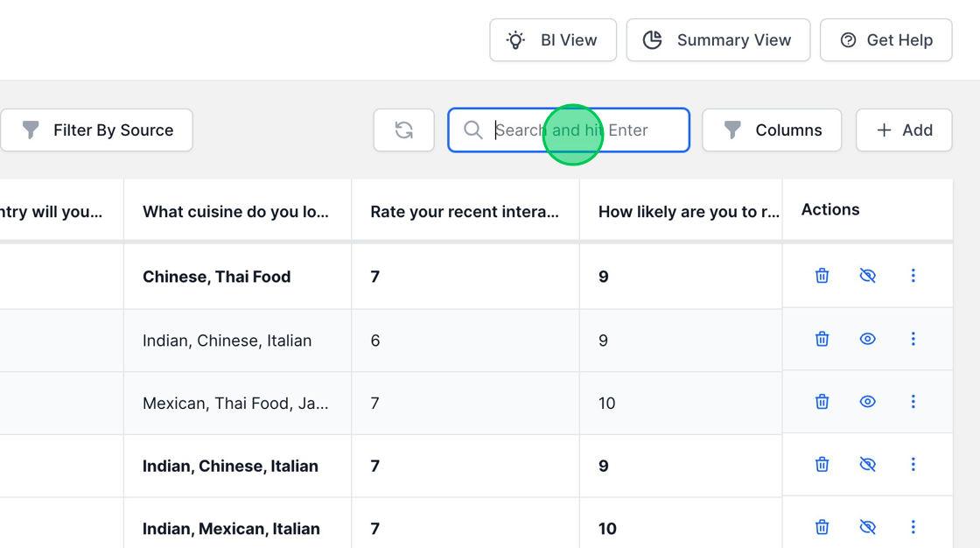The width and height of the screenshot is (980, 548).
Task: Click the Get Help question mark icon
Action: pyautogui.click(x=847, y=39)
